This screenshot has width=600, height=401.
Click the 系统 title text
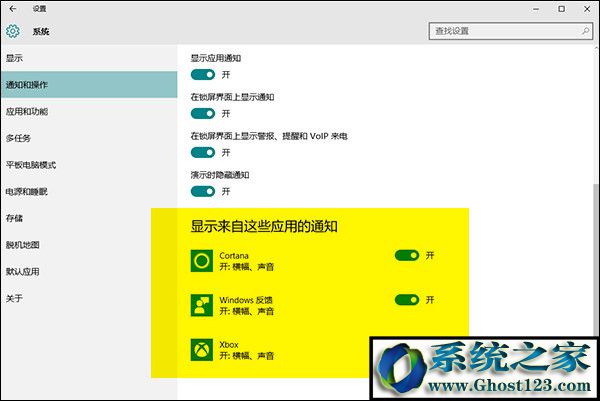pos(41,31)
